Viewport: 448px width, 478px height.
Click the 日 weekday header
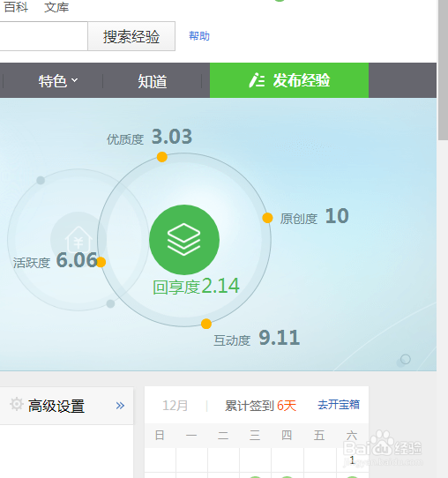tap(160, 436)
